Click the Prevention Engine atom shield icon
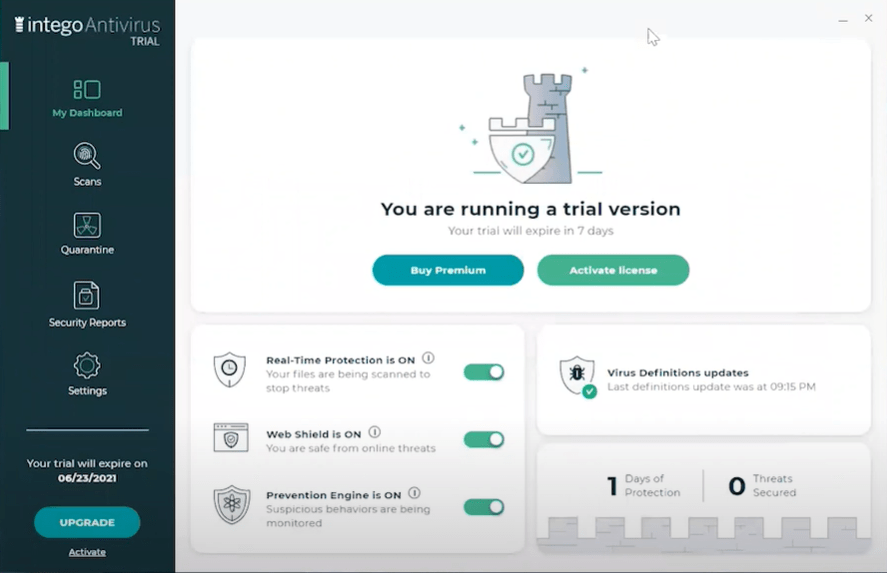Image resolution: width=887 pixels, height=573 pixels. pyautogui.click(x=231, y=504)
